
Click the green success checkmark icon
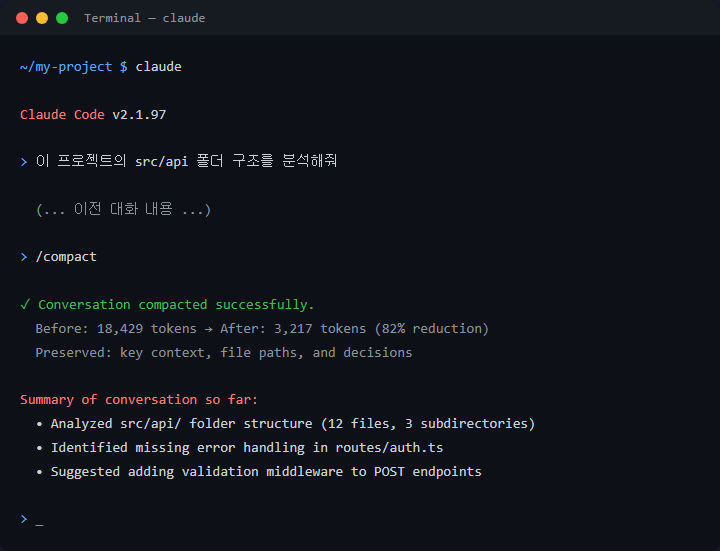click(25, 304)
